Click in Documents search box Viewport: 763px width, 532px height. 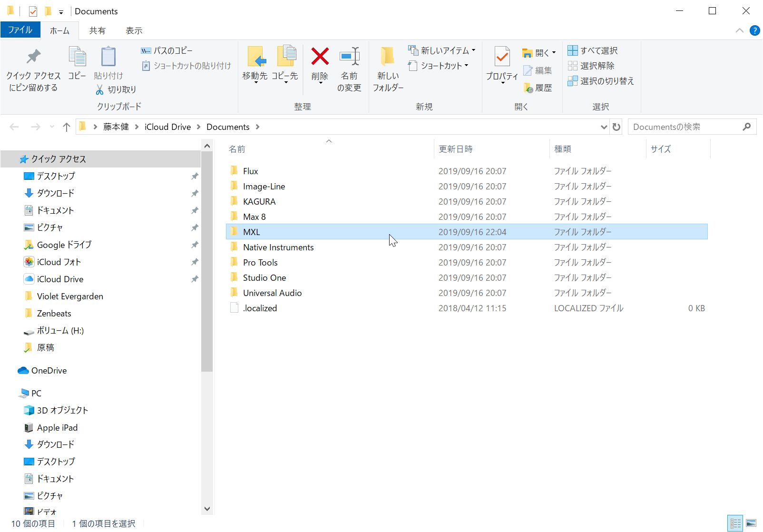click(685, 127)
